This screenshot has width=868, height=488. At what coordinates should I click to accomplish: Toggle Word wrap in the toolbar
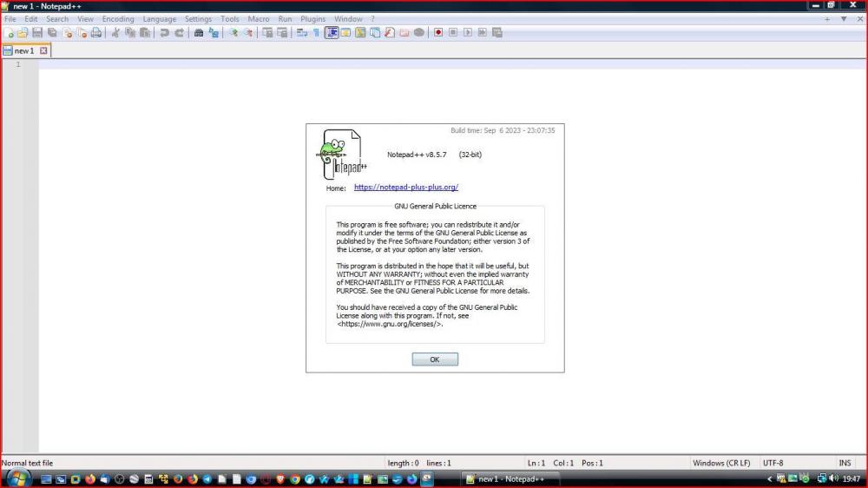click(x=301, y=33)
